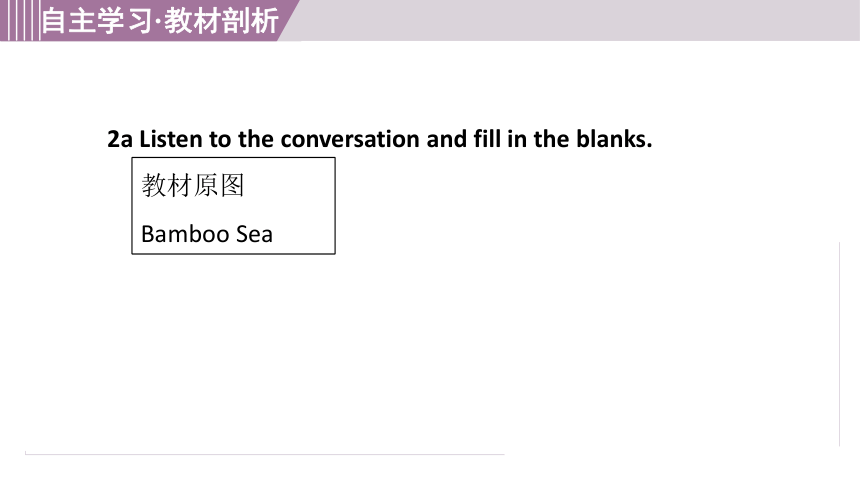The width and height of the screenshot is (860, 484).
Task: Click the 自主学习 part of the header
Action: point(97,21)
